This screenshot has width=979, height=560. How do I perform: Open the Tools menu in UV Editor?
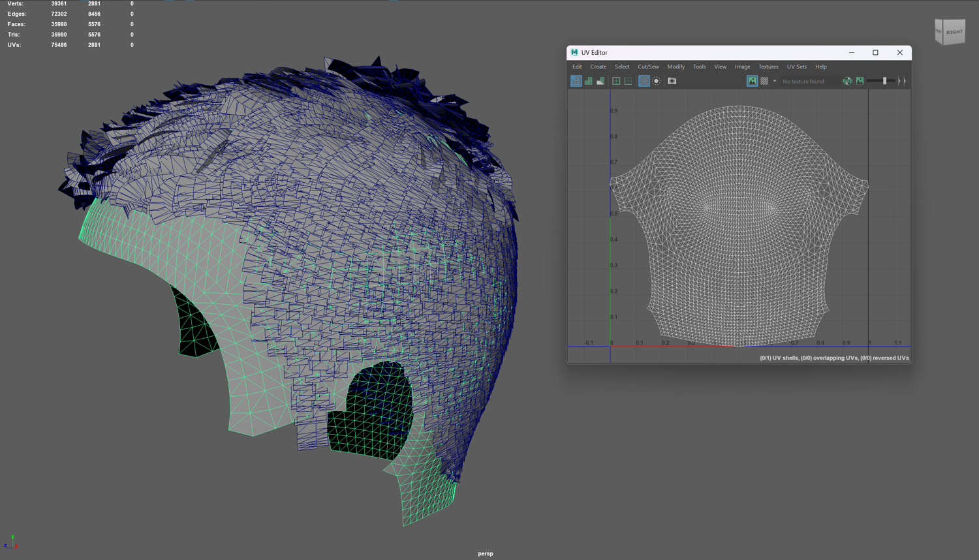click(x=700, y=67)
